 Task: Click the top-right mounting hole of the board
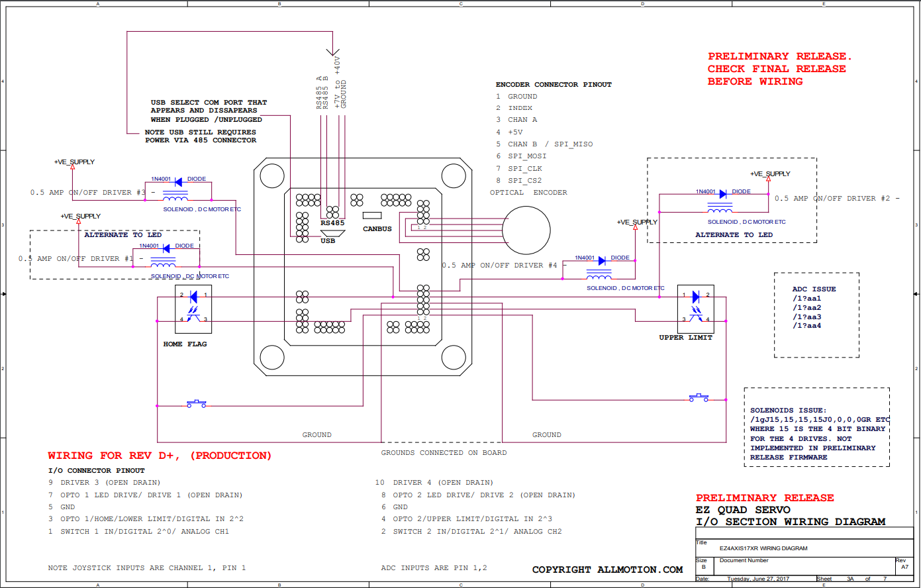(x=454, y=176)
